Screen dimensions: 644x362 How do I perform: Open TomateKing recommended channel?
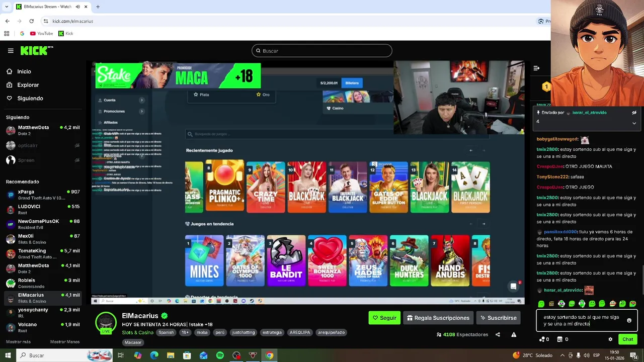[x=43, y=253]
